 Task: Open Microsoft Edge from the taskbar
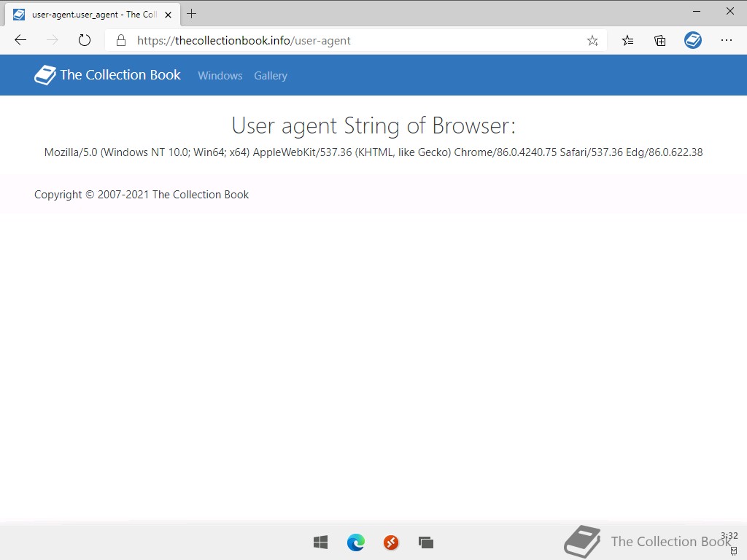coord(356,542)
